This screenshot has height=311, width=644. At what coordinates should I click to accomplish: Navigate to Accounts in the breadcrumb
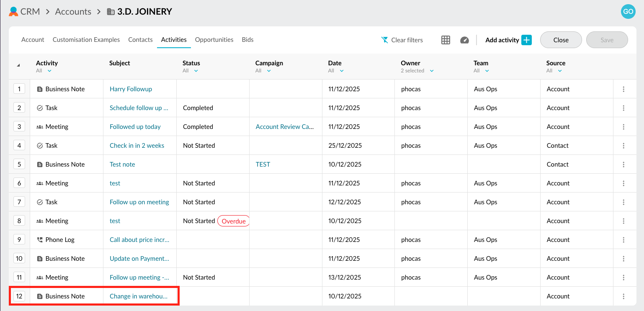(x=73, y=12)
